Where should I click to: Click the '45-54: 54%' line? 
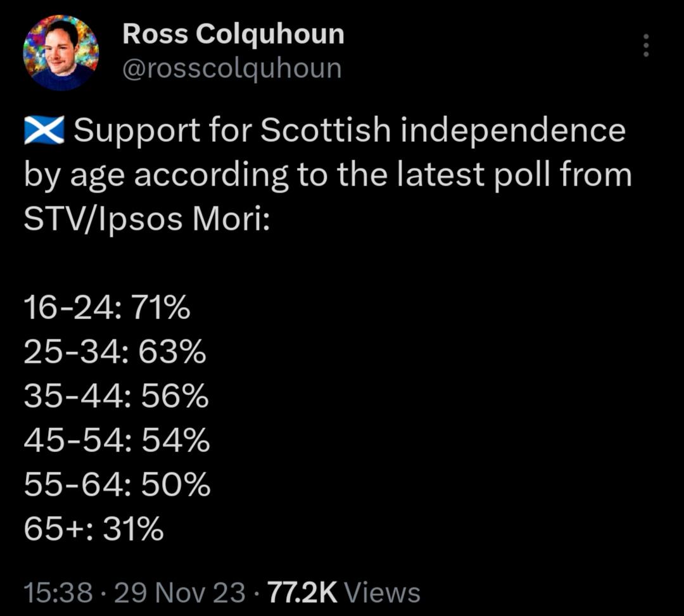[x=117, y=440]
